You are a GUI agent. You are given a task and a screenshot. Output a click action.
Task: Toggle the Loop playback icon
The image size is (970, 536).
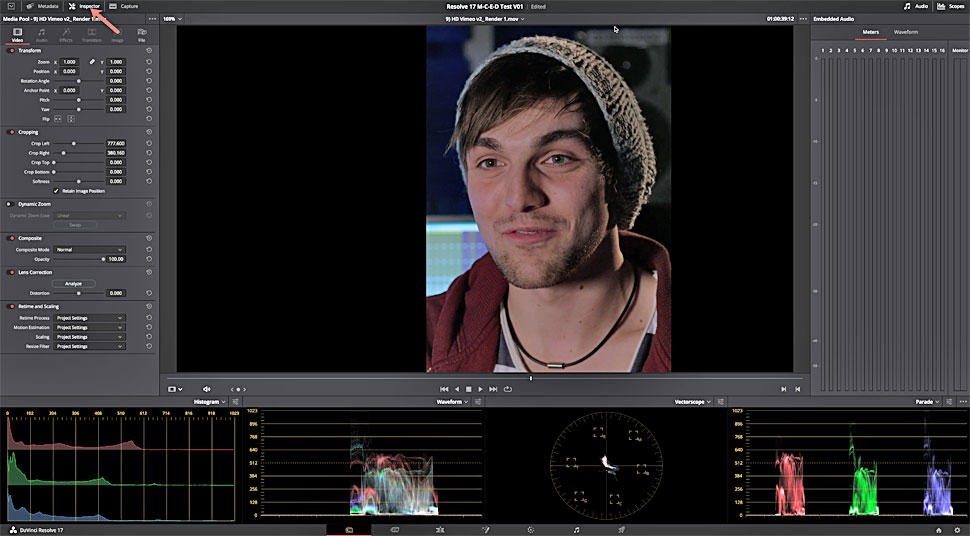pos(507,388)
